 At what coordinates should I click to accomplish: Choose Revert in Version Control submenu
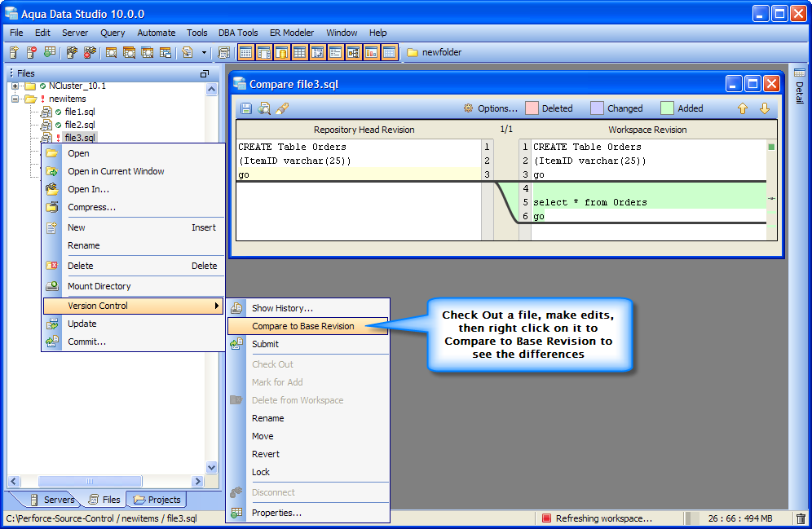pyautogui.click(x=308, y=454)
